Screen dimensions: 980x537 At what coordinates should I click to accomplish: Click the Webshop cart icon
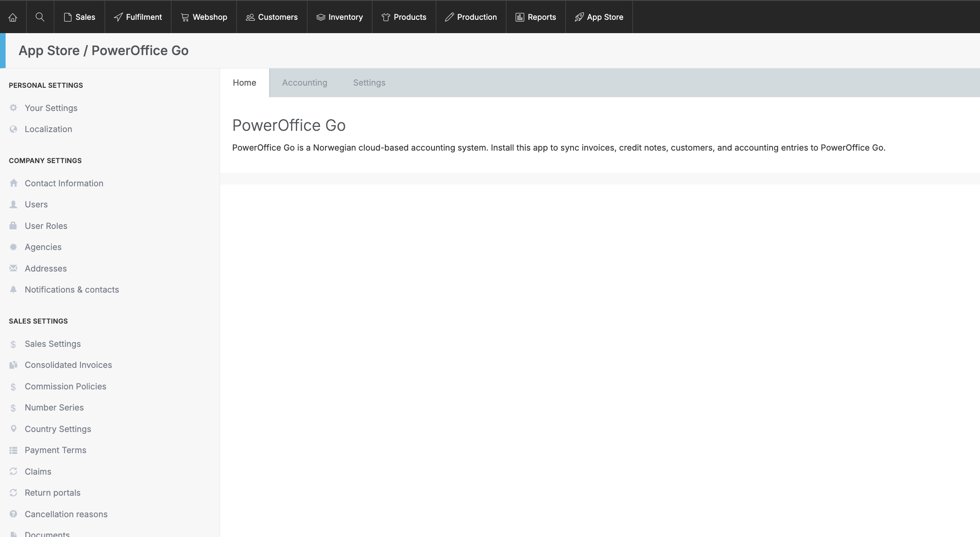[185, 17]
